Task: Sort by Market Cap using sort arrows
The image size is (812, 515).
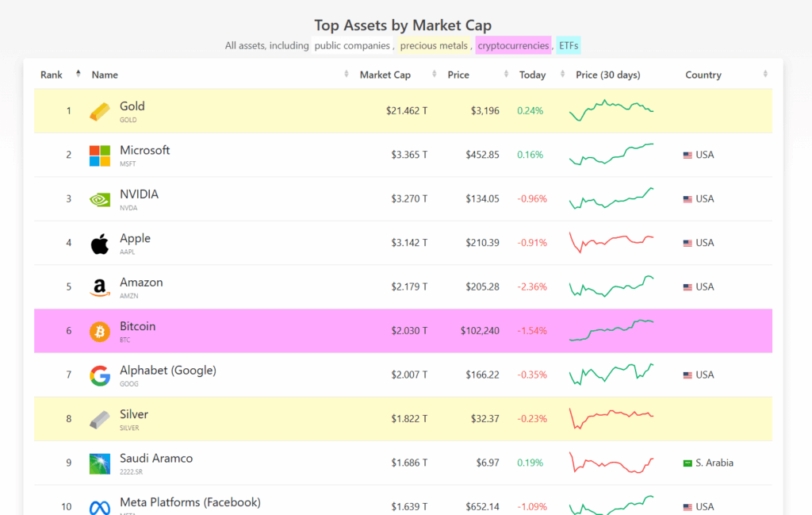Action: point(435,74)
